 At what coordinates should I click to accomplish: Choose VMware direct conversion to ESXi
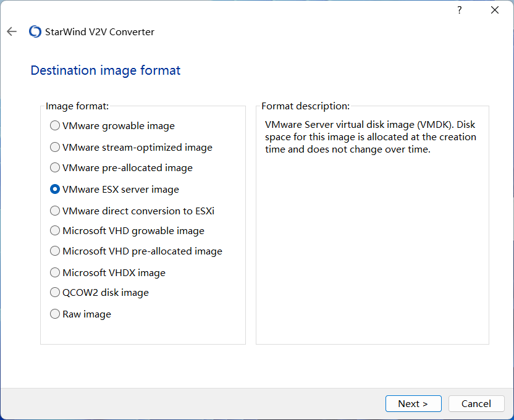[x=55, y=211]
